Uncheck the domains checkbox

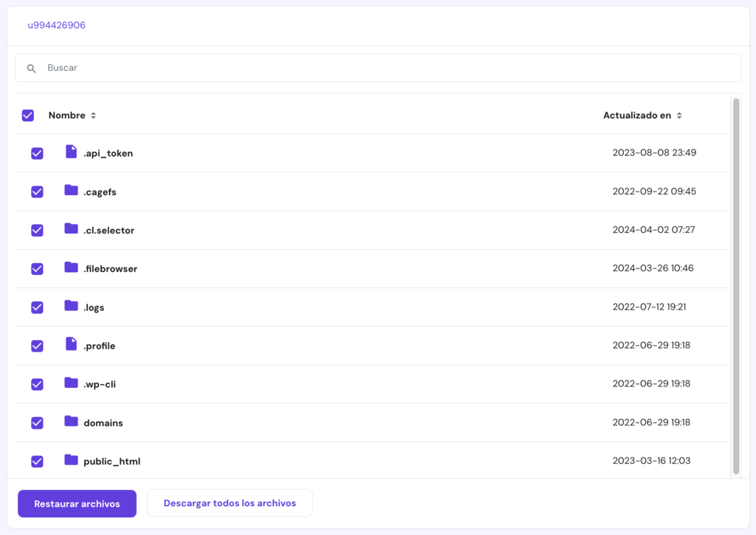point(37,423)
